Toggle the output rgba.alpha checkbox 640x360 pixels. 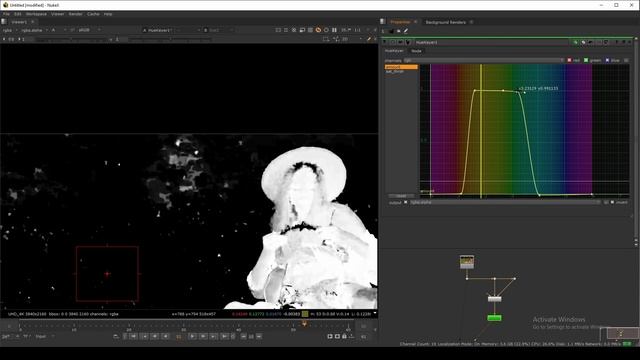coord(405,202)
